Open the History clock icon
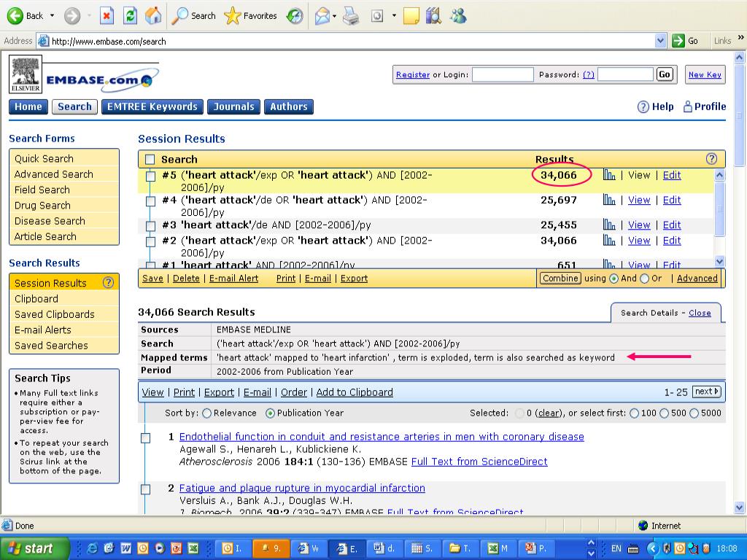The width and height of the screenshot is (747, 560). [295, 16]
